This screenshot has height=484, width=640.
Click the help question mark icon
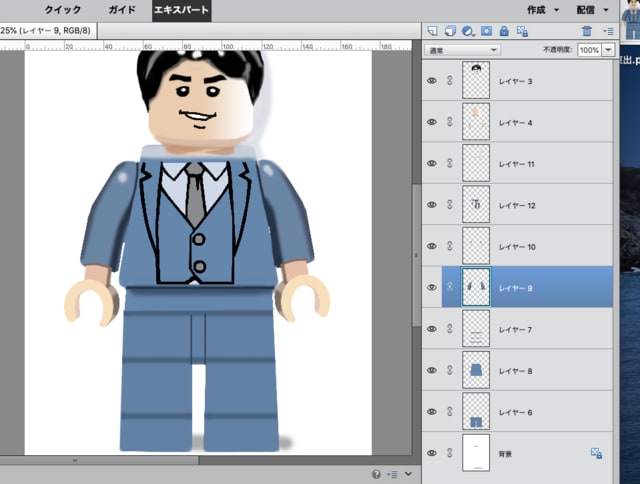[x=376, y=474]
